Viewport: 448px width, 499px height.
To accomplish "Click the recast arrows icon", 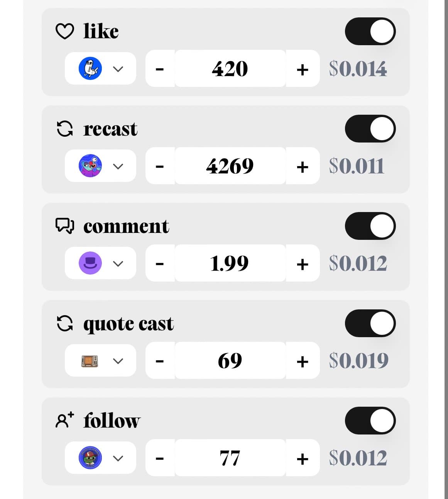I will click(65, 129).
